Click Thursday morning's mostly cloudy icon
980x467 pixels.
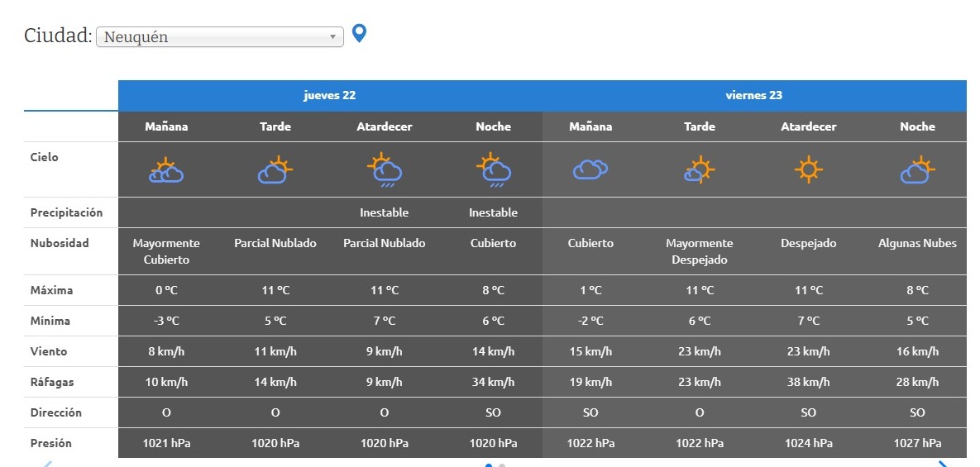[x=166, y=170]
